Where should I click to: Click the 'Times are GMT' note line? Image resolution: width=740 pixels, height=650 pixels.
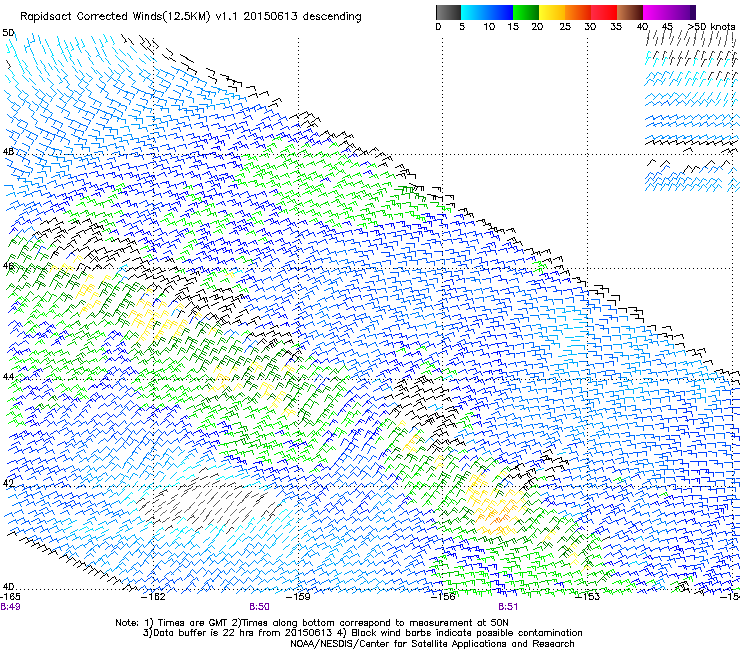[x=312, y=623]
